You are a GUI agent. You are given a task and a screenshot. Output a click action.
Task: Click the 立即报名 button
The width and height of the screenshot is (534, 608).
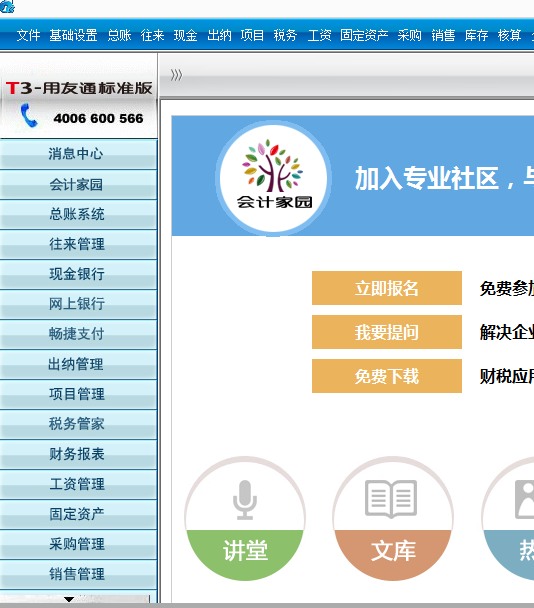387,288
